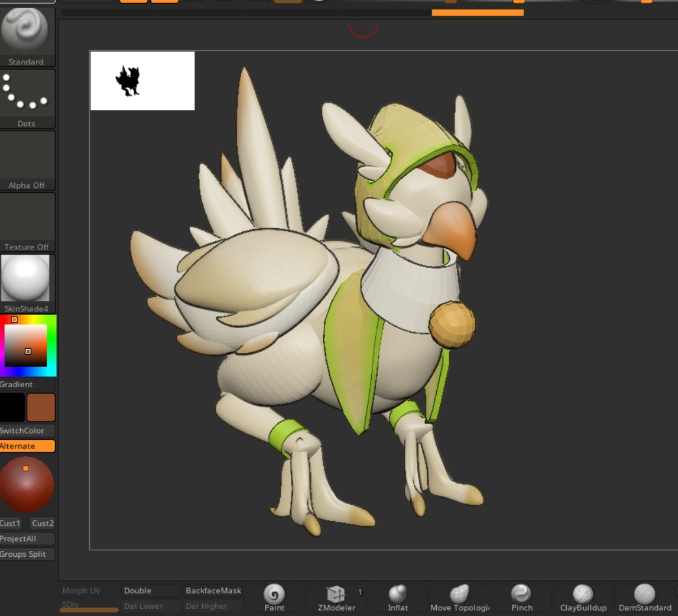Select the brown main color swatch
678x616 pixels.
click(41, 407)
